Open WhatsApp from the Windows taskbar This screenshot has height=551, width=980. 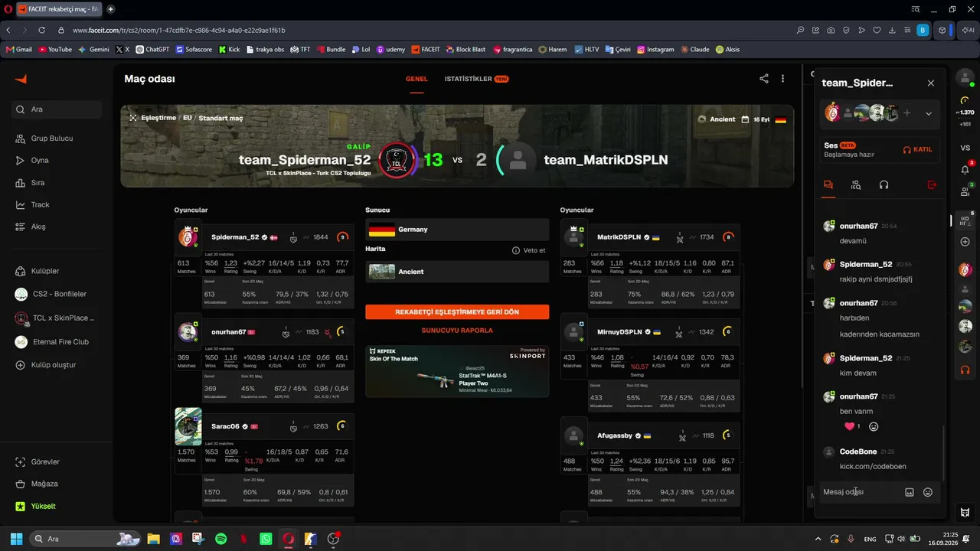pos(266,539)
